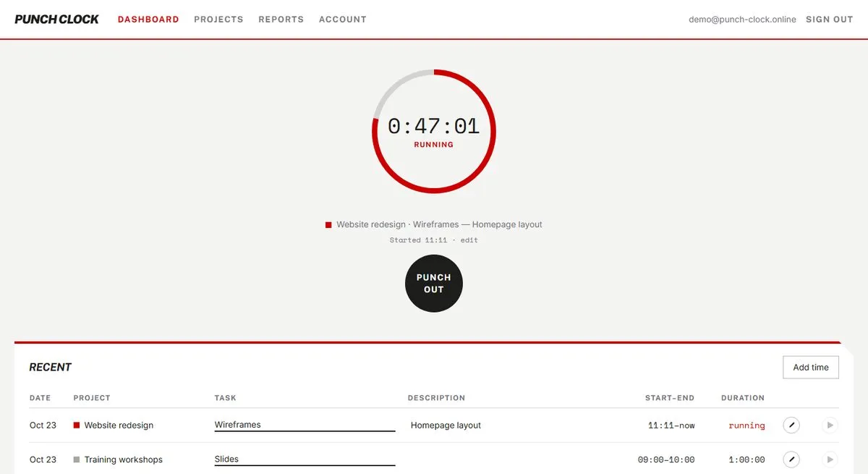Click the Slides task field
Image resolution: width=868 pixels, height=474 pixels.
(x=305, y=459)
